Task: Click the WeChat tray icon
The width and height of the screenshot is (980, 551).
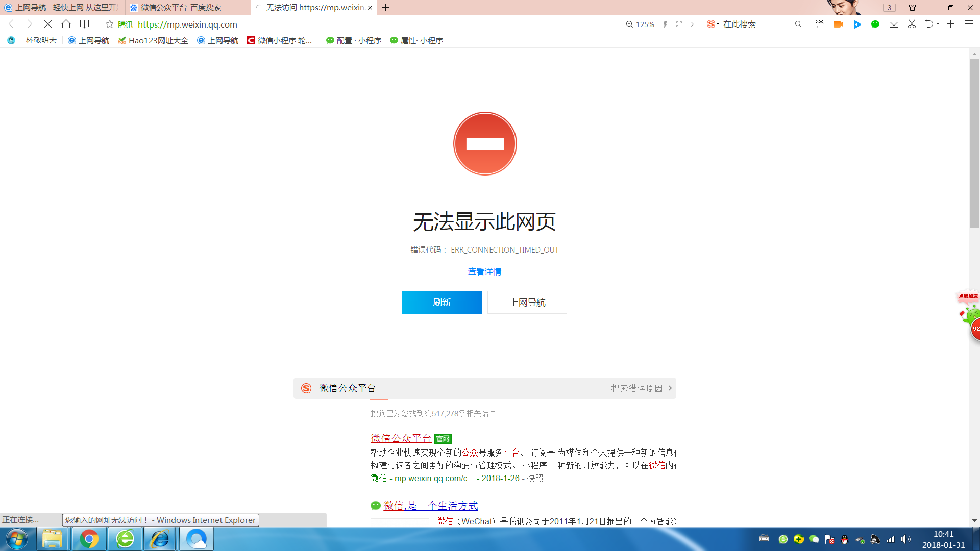Action: [814, 539]
